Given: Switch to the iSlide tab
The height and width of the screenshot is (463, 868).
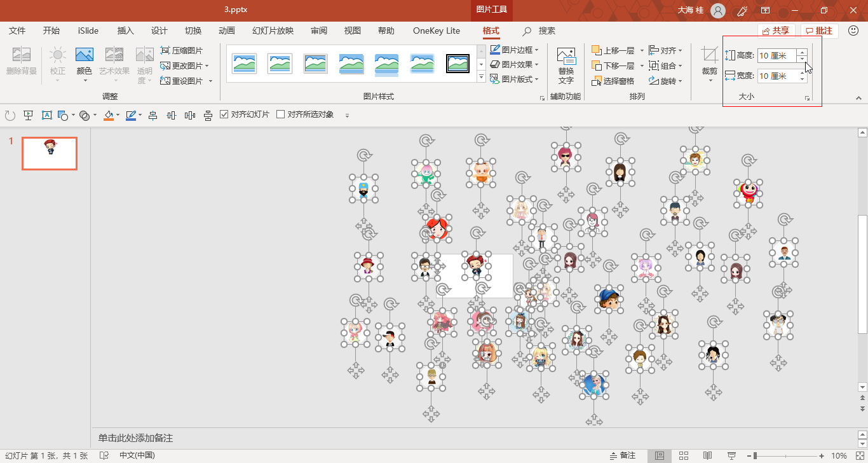Looking at the screenshot, I should coord(88,31).
